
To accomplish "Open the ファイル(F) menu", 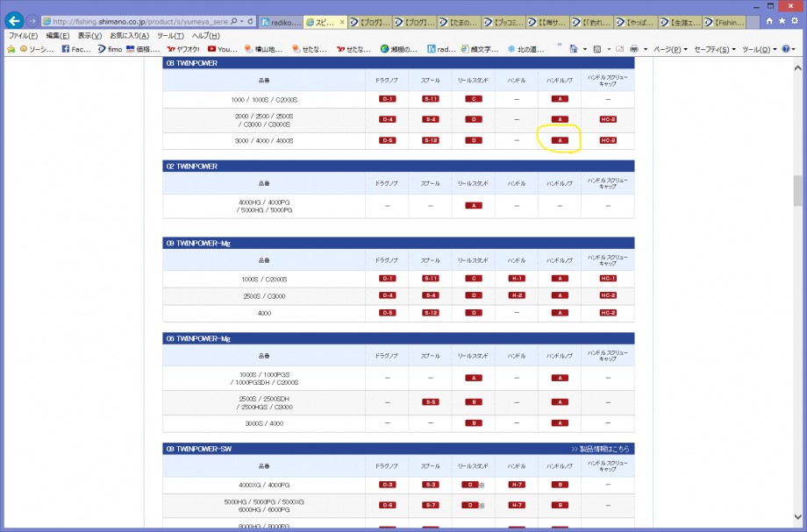I will click(23, 35).
